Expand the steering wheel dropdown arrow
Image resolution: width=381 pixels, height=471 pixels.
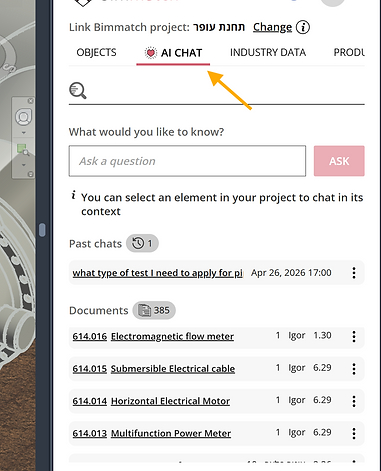[23, 132]
